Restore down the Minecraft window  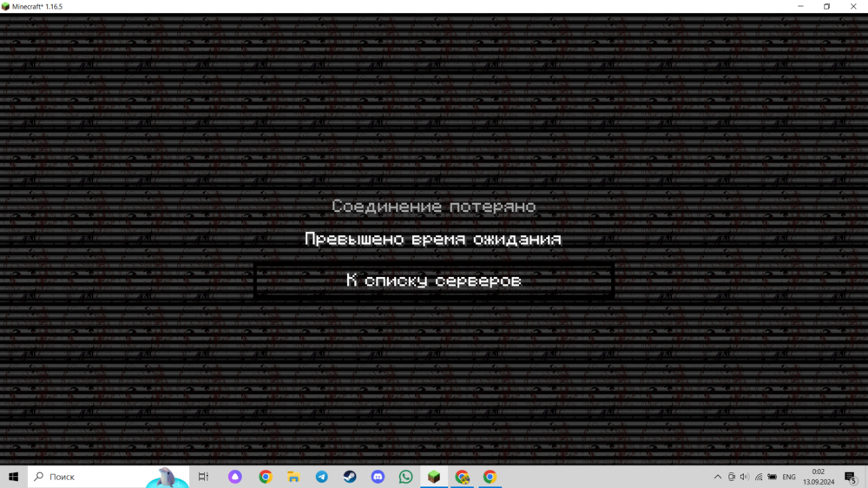click(827, 7)
